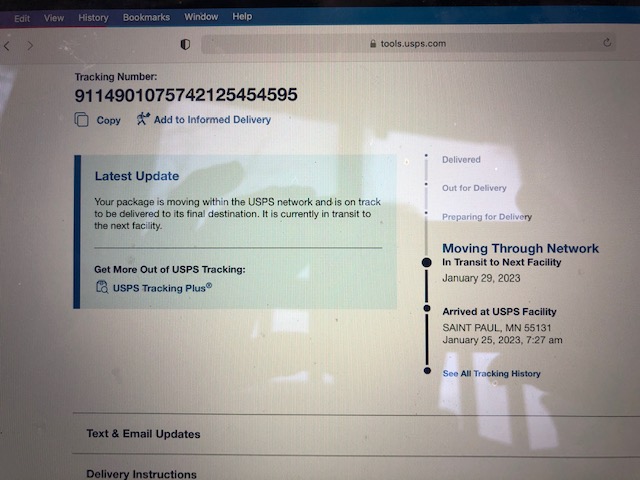Click Add to Informed Delivery link

coord(212,120)
